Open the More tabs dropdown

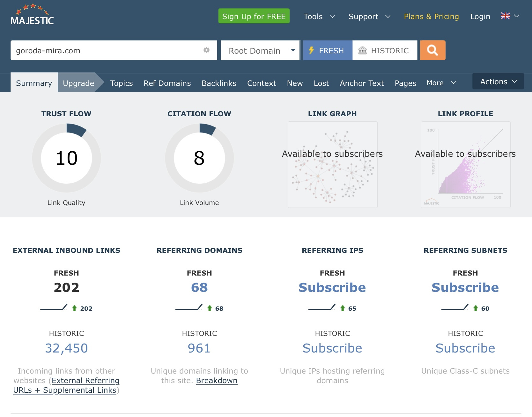coord(441,83)
